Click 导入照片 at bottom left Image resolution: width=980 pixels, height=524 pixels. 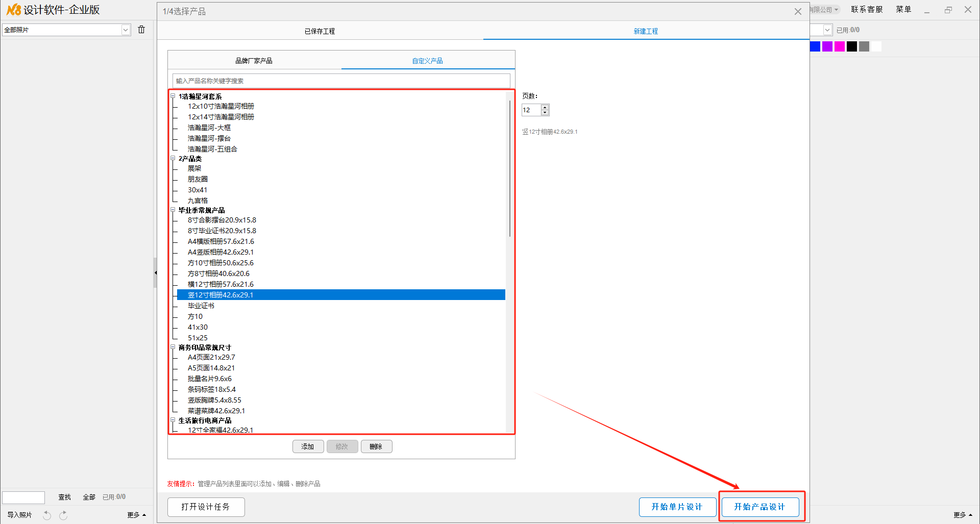pos(19,515)
